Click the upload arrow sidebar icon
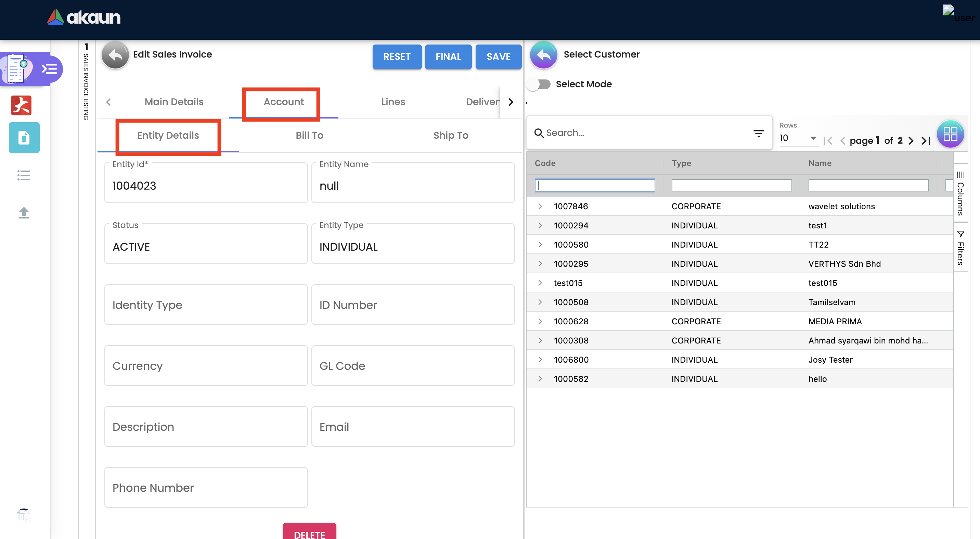 click(24, 212)
